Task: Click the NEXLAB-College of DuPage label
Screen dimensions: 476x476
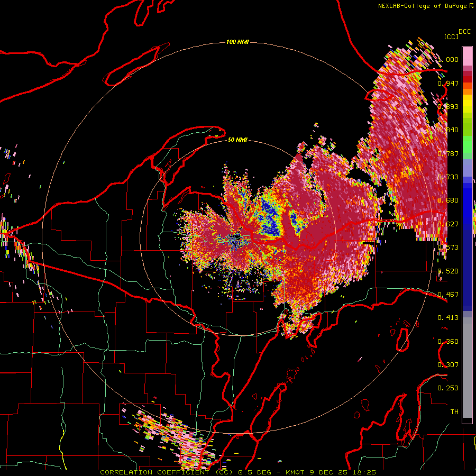Action: click(422, 6)
